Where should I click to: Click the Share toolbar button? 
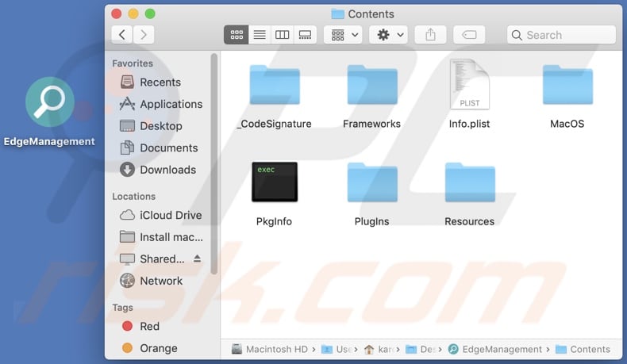(x=431, y=35)
